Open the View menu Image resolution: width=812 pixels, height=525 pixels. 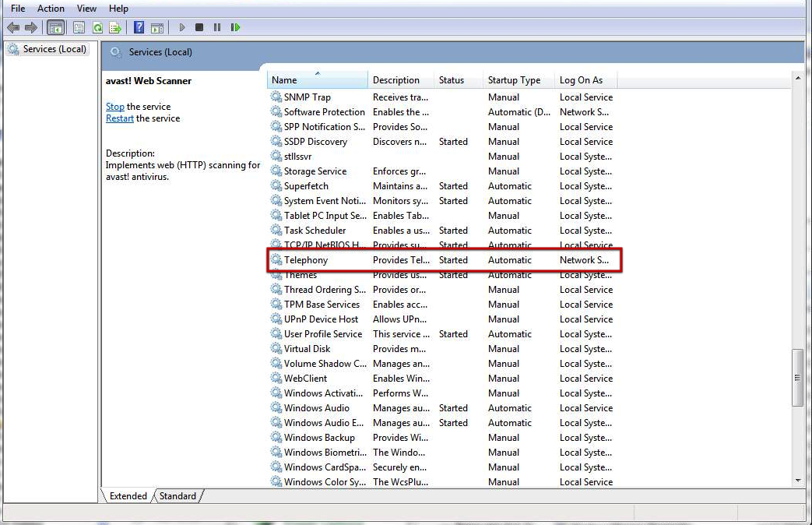click(x=86, y=9)
